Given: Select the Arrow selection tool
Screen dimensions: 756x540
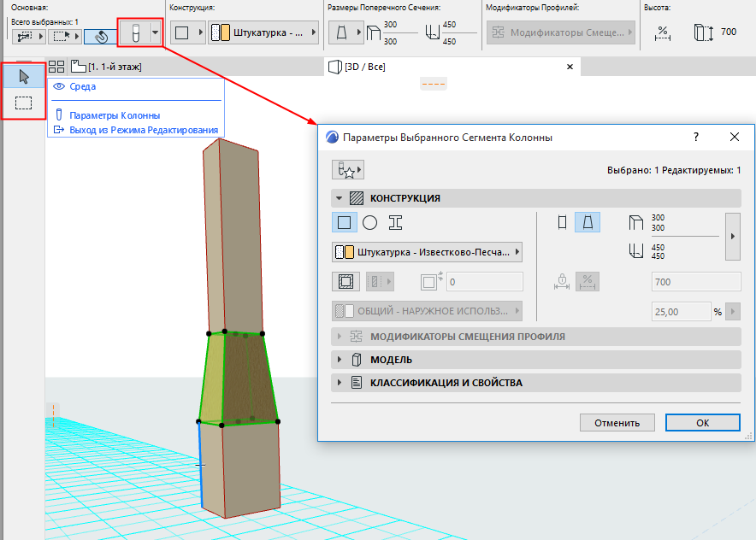Looking at the screenshot, I should click(24, 77).
